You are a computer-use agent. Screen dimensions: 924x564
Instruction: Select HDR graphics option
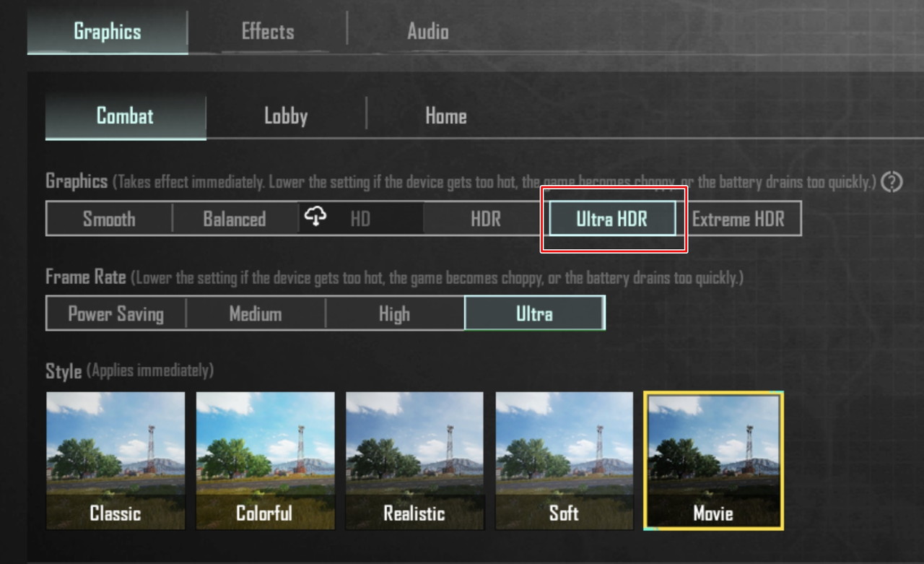[x=486, y=219]
